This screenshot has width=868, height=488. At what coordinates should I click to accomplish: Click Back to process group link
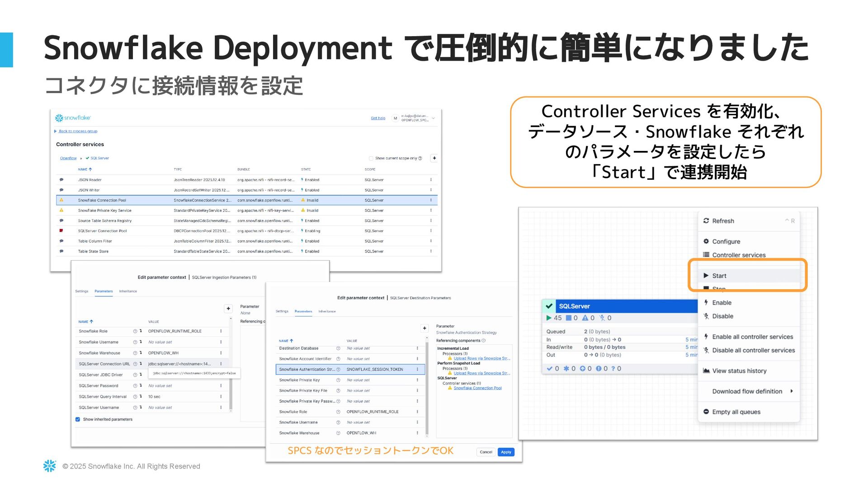click(78, 131)
